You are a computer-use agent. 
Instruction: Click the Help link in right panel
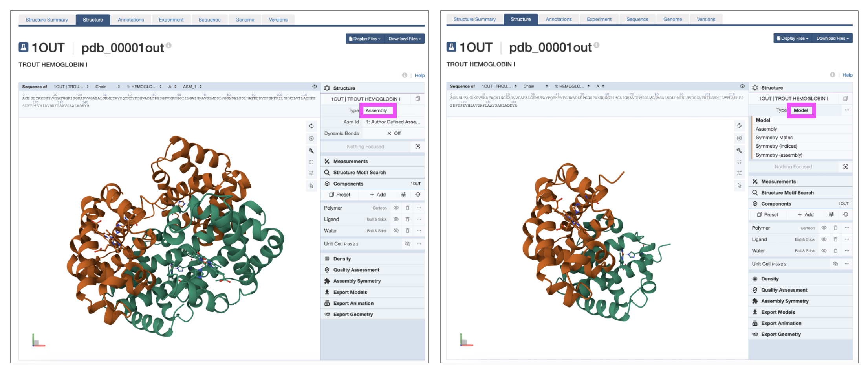pyautogui.click(x=847, y=75)
